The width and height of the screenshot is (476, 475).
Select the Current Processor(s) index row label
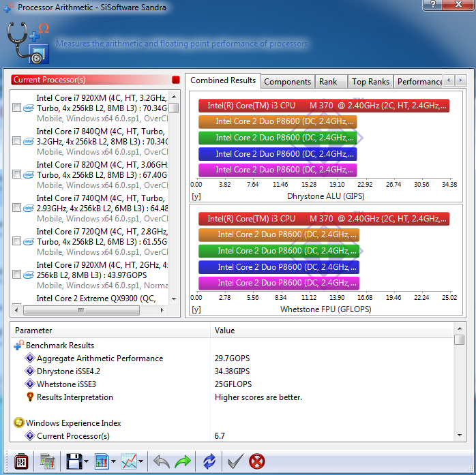(73, 436)
